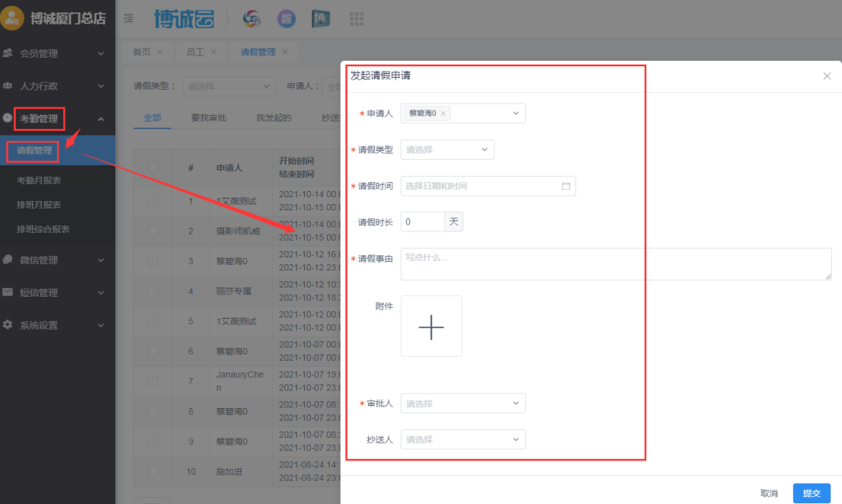Select the 会员管理 sidebar icon
The width and height of the screenshot is (842, 504).
click(8, 53)
